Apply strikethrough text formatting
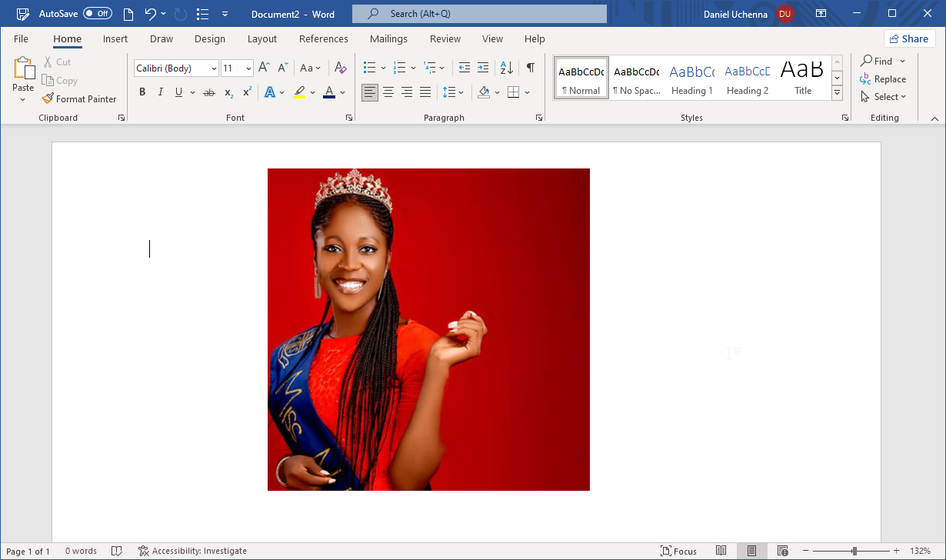The height and width of the screenshot is (560, 946). 208,92
